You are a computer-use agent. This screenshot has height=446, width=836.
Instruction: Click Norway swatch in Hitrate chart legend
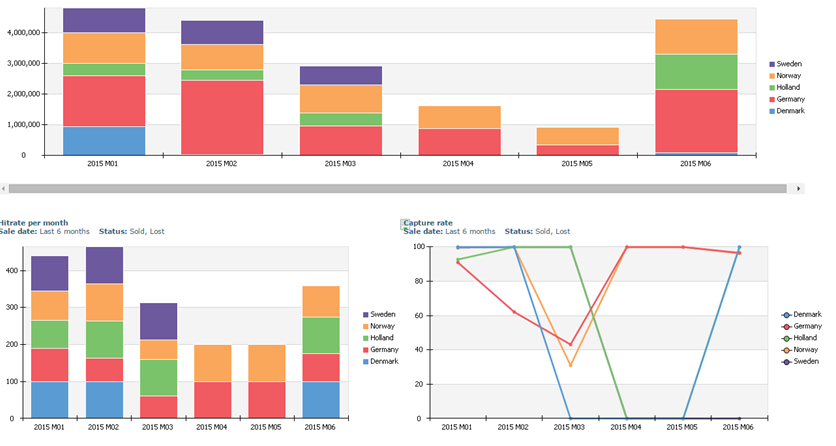tap(366, 327)
